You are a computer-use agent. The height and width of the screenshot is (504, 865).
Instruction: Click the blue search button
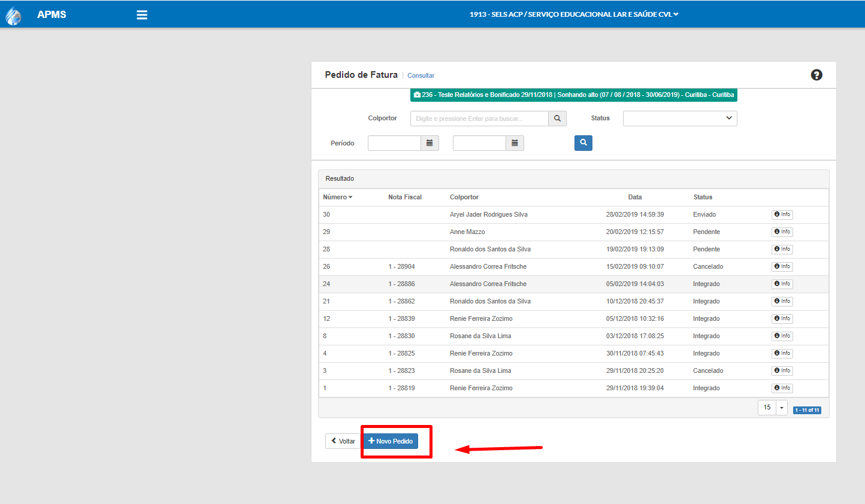(583, 143)
